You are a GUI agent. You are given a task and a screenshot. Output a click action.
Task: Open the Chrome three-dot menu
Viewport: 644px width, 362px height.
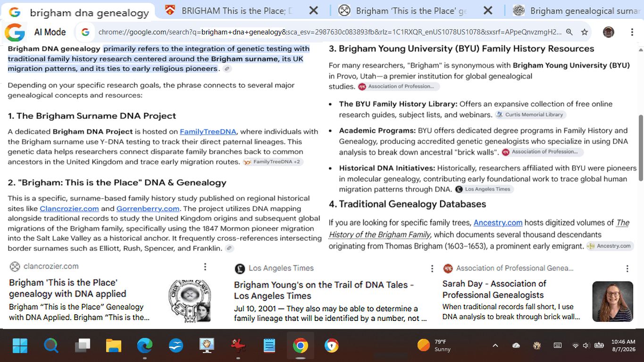coord(632,32)
